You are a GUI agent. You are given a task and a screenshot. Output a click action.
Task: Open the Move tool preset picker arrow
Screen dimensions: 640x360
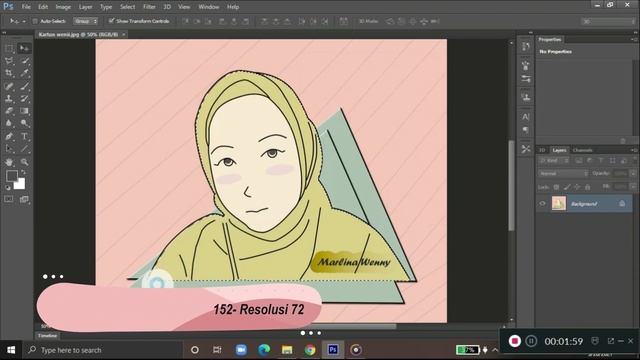[x=24, y=21]
